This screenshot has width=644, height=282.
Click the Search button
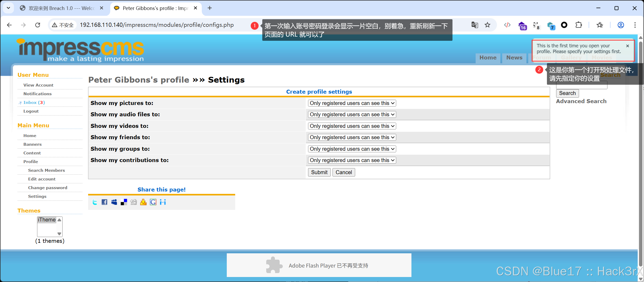pos(567,93)
